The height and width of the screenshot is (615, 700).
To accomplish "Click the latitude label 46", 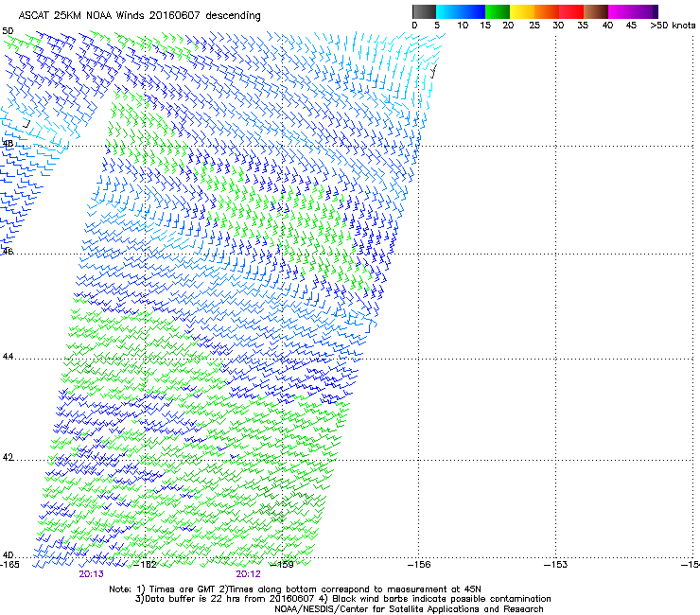I will click(8, 252).
